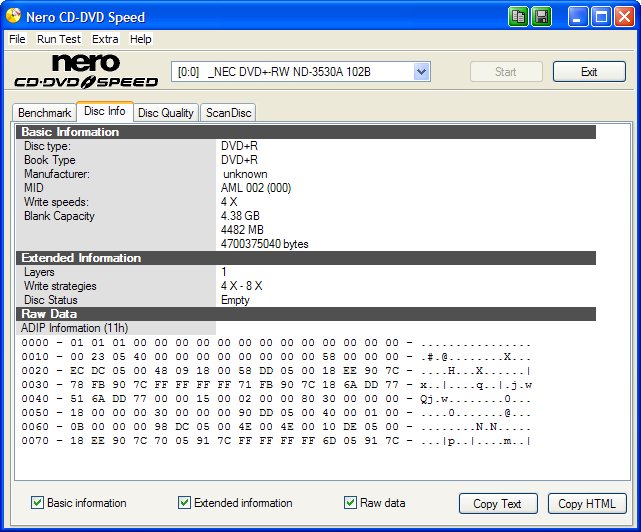Screen dimensions: 641x532
Task: Click the green copy icon in title bar
Action: click(x=518, y=16)
